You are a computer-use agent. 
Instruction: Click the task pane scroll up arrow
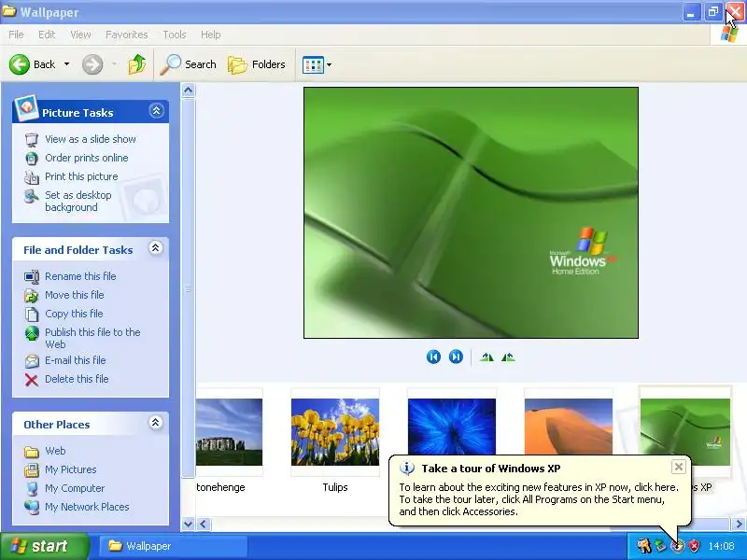coord(189,91)
